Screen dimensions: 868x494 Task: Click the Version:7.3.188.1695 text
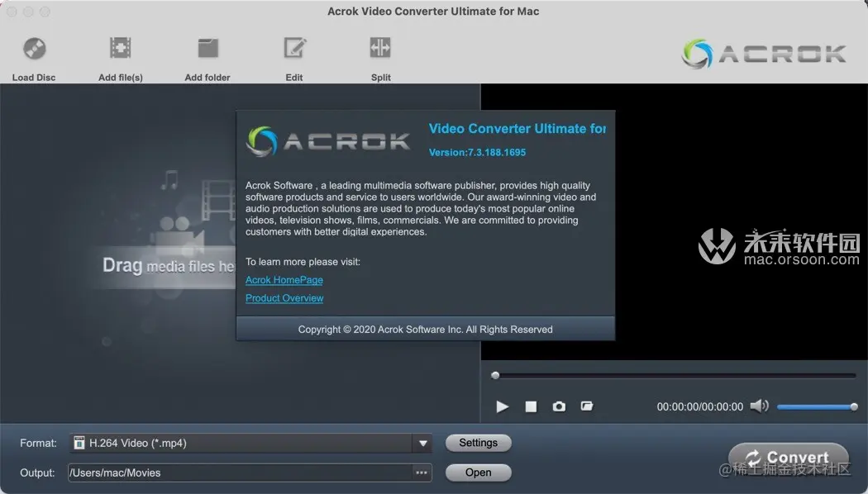click(477, 152)
